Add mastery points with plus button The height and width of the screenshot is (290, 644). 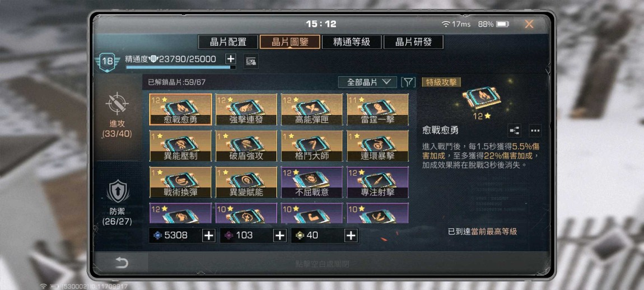231,59
